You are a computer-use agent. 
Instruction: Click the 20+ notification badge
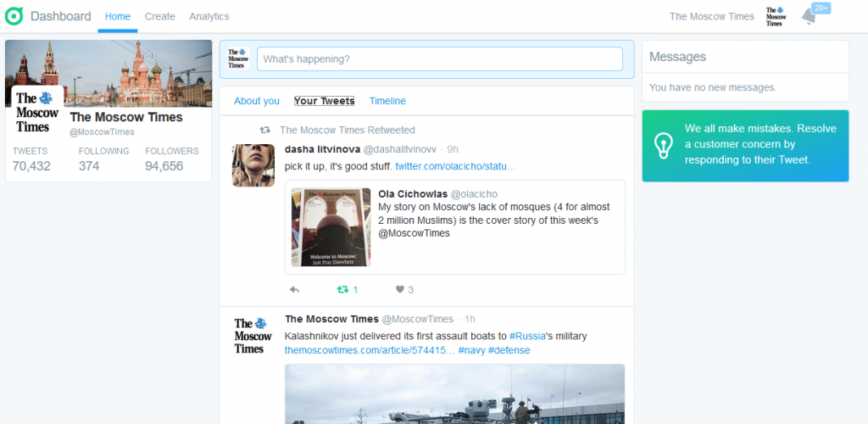(821, 8)
